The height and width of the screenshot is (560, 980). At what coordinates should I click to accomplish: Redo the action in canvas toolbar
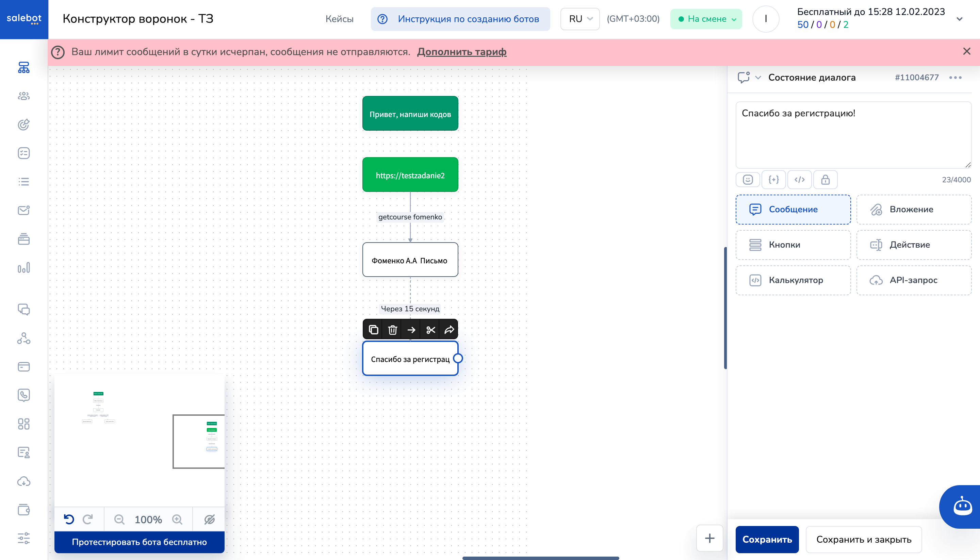pos(88,519)
